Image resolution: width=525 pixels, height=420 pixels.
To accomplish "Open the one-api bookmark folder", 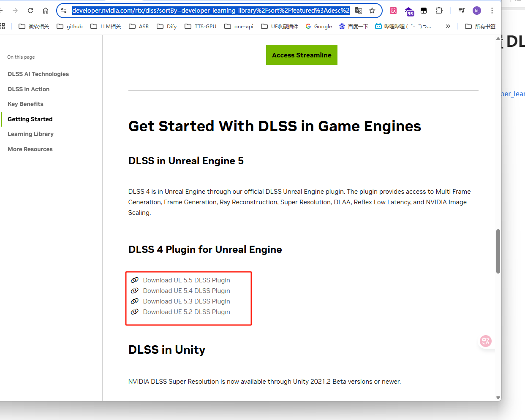I will click(x=239, y=26).
